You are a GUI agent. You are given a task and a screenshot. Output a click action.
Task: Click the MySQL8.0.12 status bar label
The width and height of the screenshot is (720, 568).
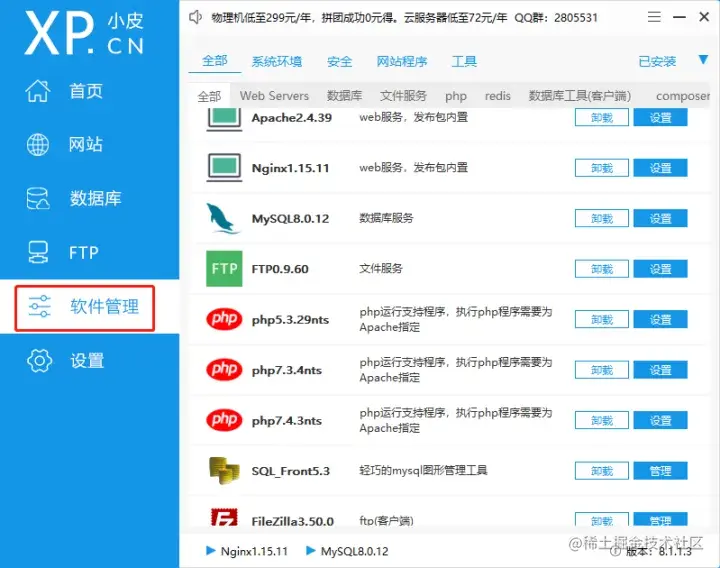pyautogui.click(x=354, y=551)
